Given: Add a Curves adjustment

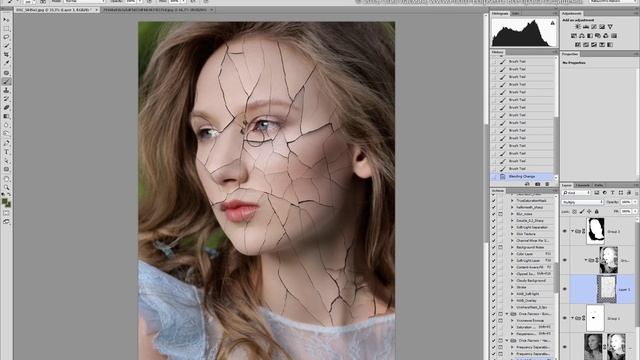Looking at the screenshot, I should (x=594, y=27).
